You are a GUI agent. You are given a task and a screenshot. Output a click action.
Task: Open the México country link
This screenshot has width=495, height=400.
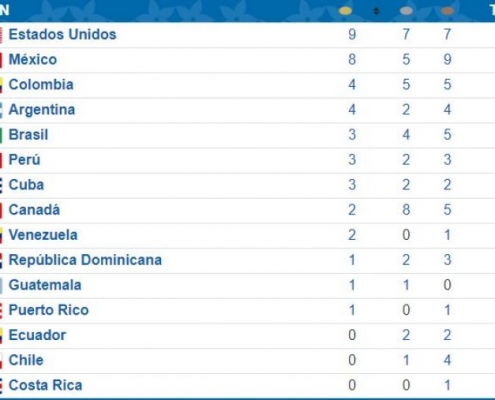pyautogui.click(x=33, y=59)
